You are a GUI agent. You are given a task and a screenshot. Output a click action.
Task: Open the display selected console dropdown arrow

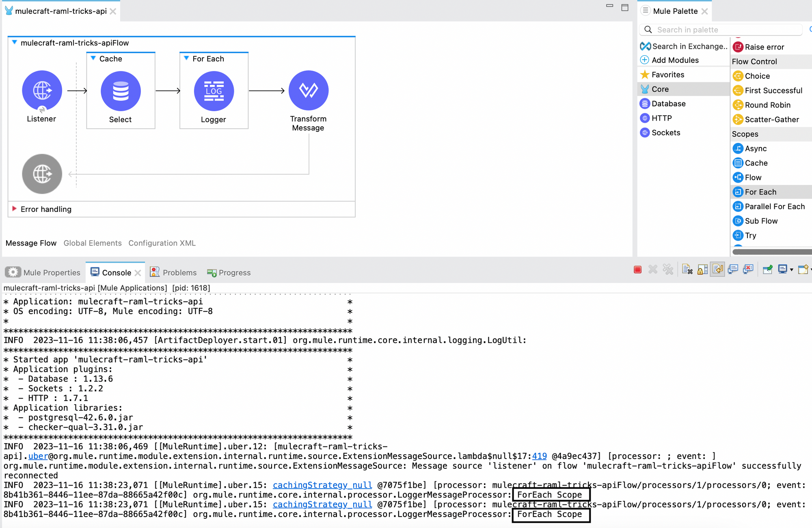point(792,270)
